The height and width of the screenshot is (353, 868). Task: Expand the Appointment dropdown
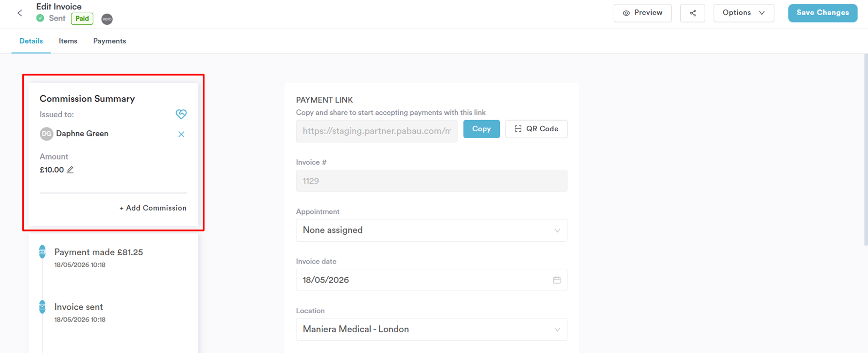tap(431, 230)
